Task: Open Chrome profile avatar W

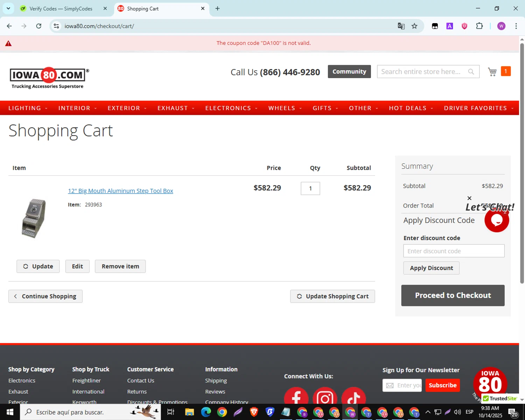Action: (501, 26)
